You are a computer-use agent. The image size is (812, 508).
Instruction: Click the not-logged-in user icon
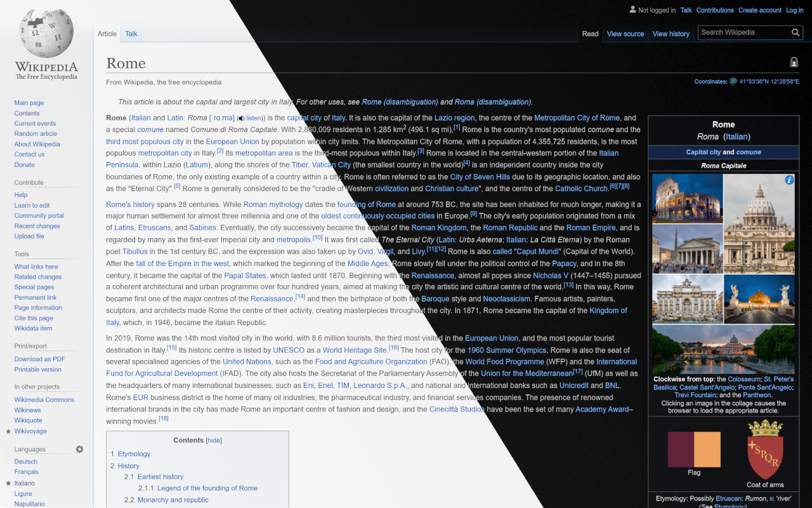pyautogui.click(x=632, y=10)
